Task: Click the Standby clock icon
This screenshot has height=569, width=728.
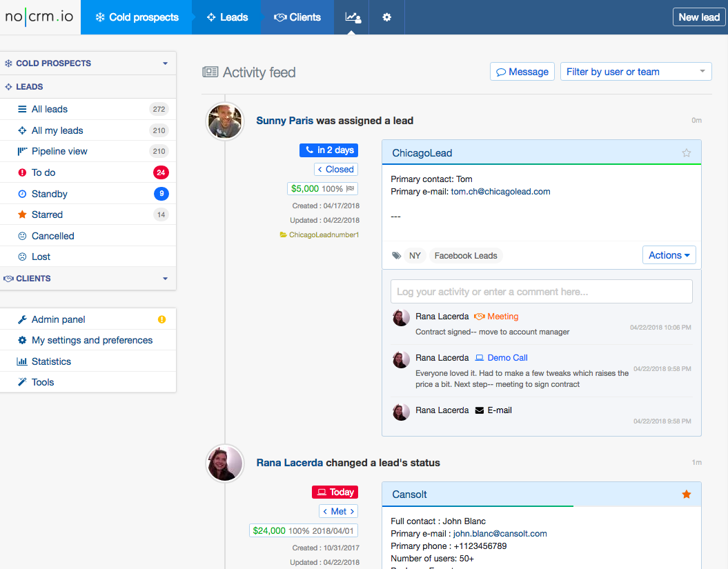Action: (22, 194)
